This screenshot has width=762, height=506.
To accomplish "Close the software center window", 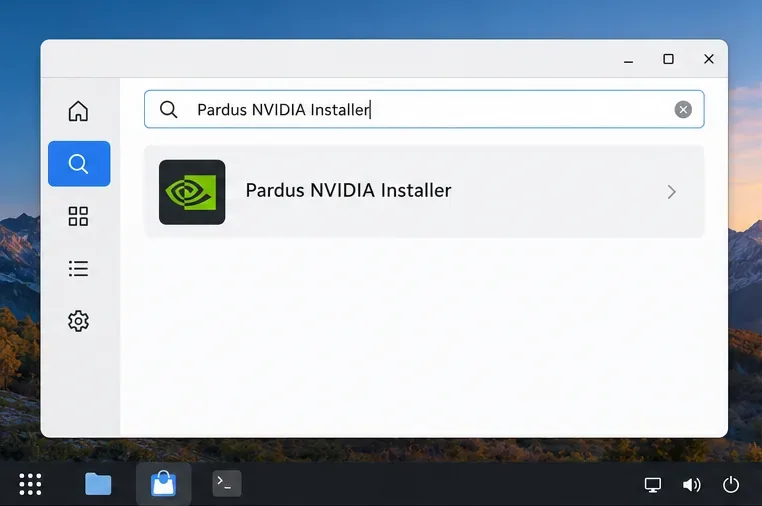I will [x=709, y=59].
